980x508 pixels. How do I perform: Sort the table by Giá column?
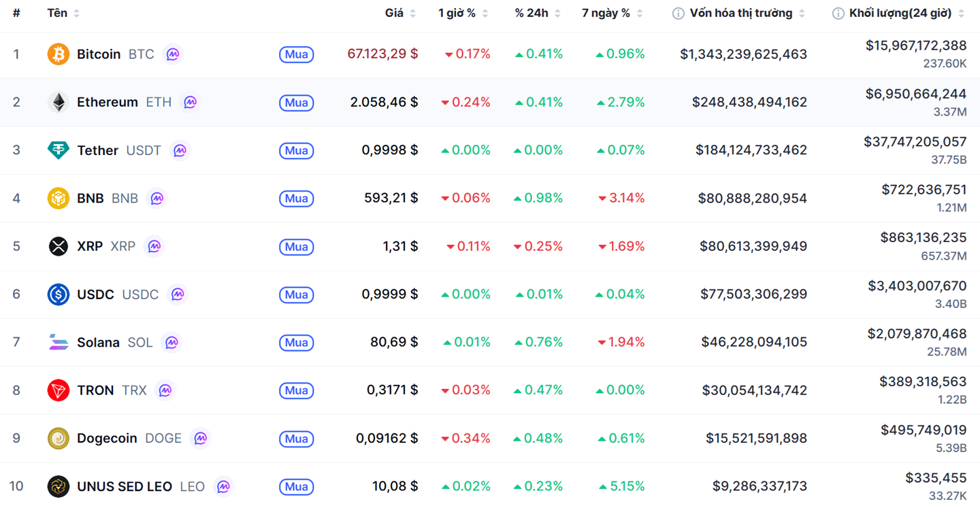[394, 14]
